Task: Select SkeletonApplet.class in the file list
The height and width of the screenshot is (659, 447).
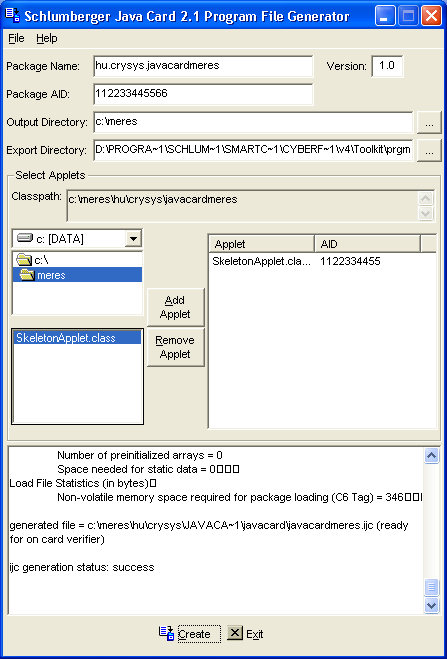Action: (77, 338)
